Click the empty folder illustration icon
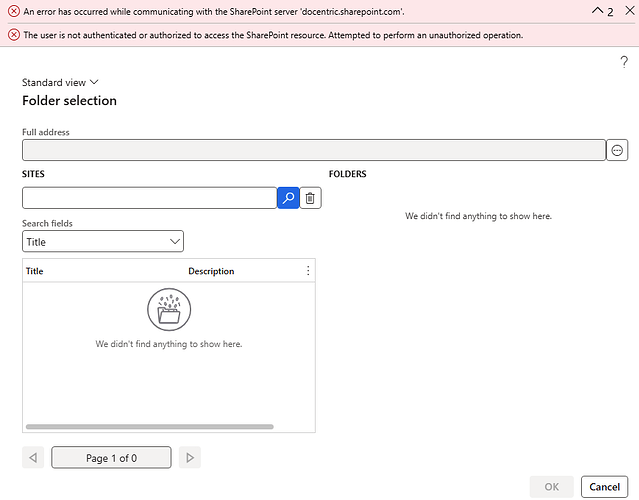This screenshot has height=500, width=639. (x=169, y=310)
